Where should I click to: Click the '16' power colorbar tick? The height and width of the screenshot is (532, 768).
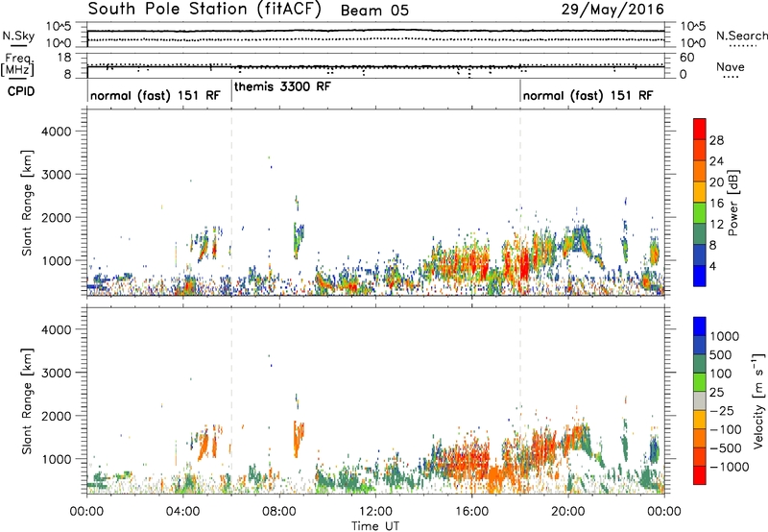click(x=716, y=204)
